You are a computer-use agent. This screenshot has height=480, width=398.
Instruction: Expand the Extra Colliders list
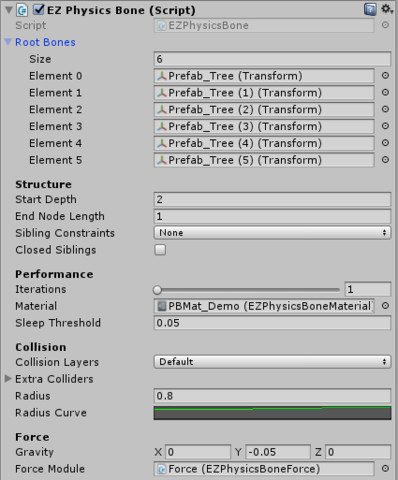point(8,379)
